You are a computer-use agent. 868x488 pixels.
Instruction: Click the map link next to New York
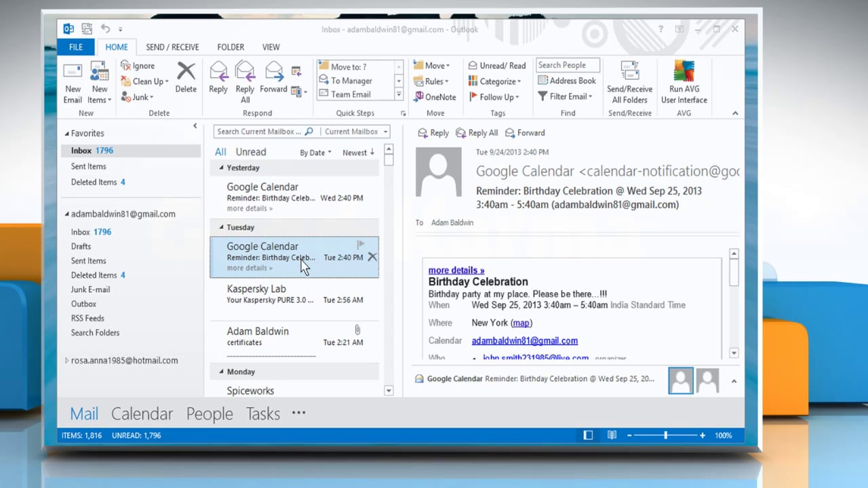click(521, 323)
